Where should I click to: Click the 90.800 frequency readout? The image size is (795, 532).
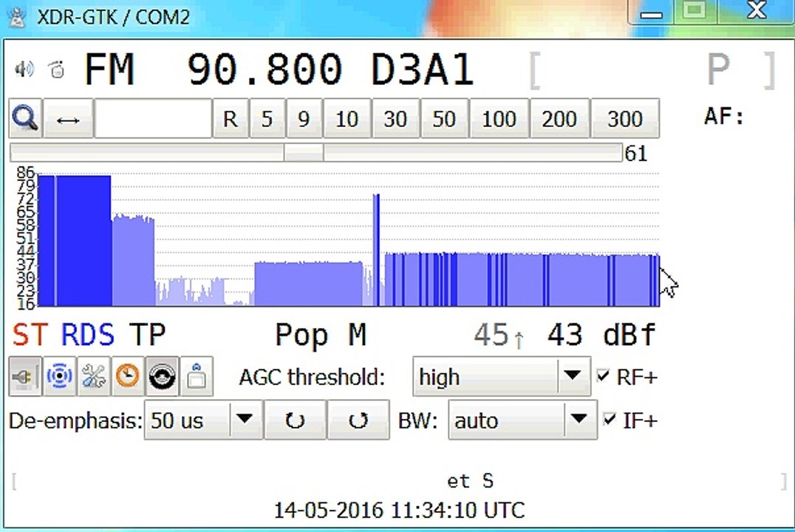point(265,69)
